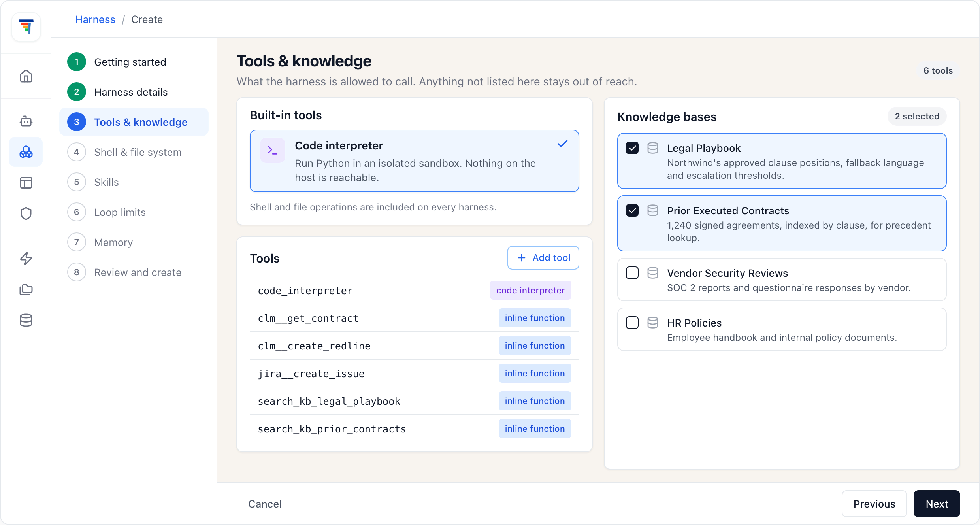Select the code_interpreter tool row

(414, 290)
